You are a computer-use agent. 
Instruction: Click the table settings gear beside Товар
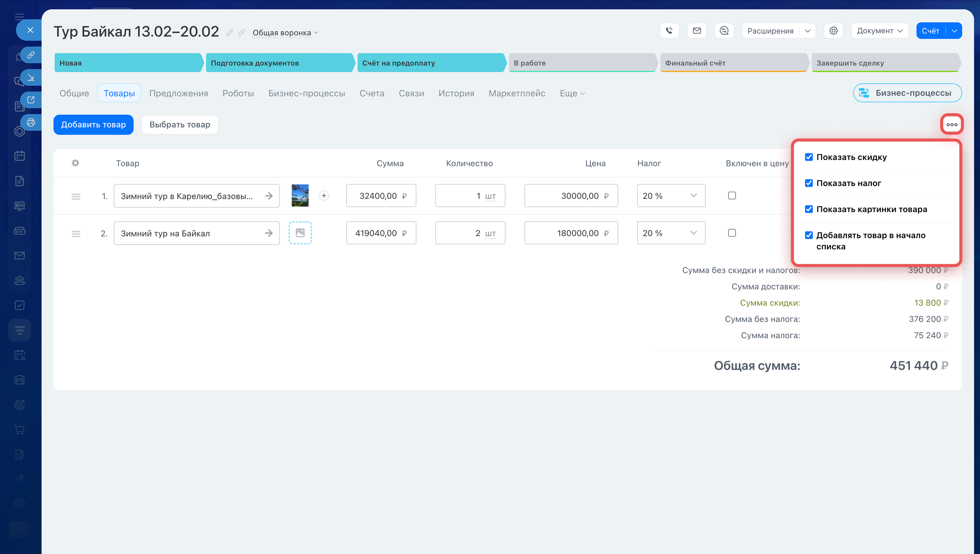(75, 163)
